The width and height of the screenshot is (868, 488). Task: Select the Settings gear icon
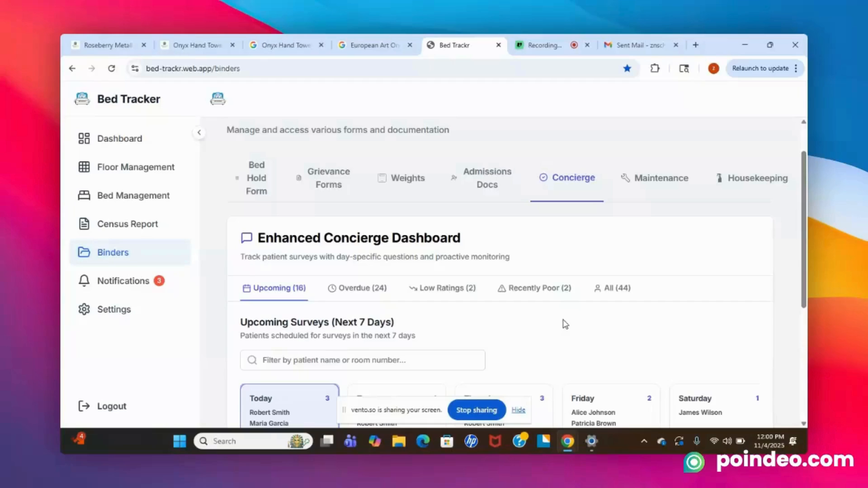(84, 309)
